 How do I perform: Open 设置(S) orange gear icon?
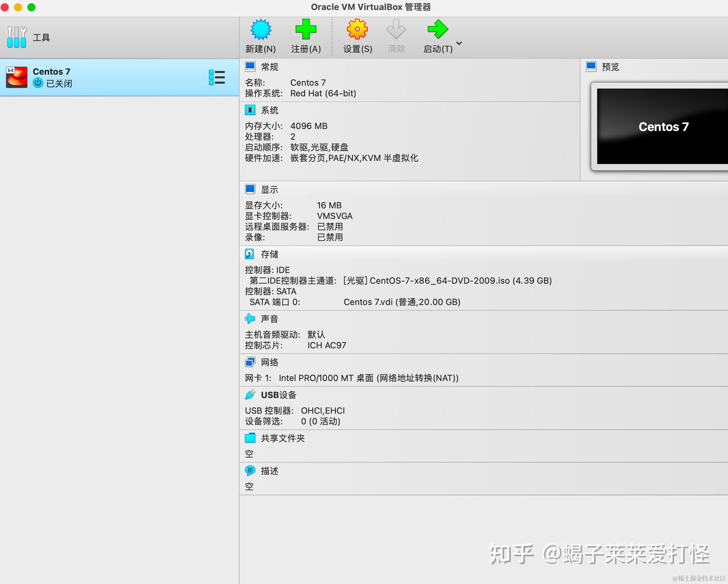(x=357, y=30)
